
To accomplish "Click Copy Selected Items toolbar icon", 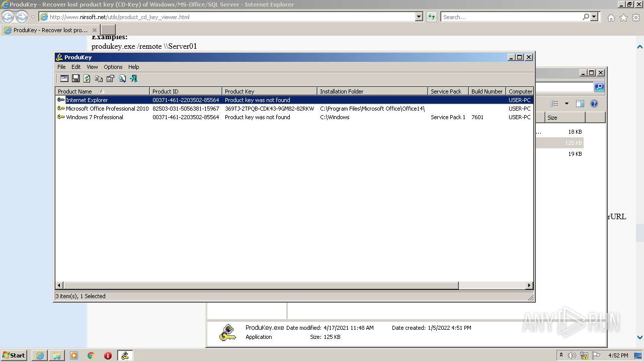I will (x=99, y=78).
